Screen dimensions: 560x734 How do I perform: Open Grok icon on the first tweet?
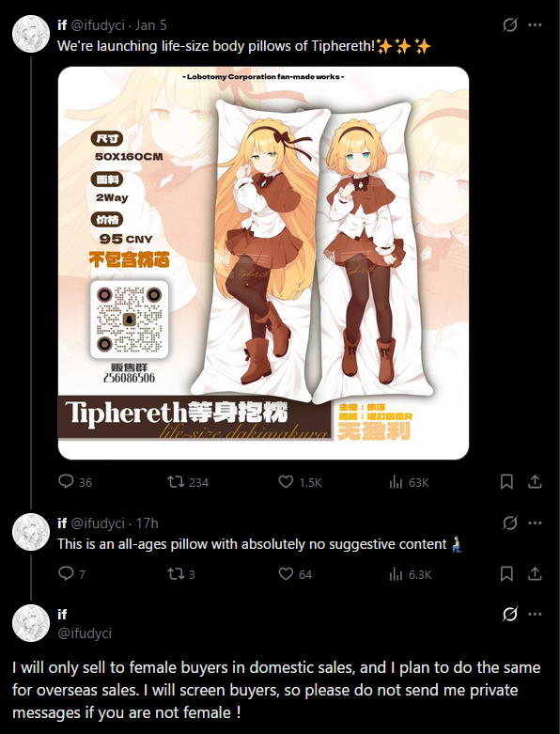(x=509, y=24)
